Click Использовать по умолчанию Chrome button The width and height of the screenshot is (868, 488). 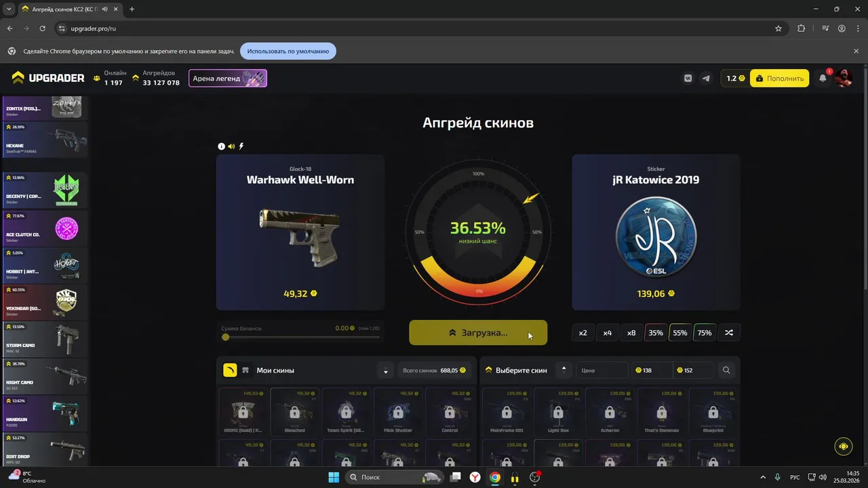(x=288, y=51)
